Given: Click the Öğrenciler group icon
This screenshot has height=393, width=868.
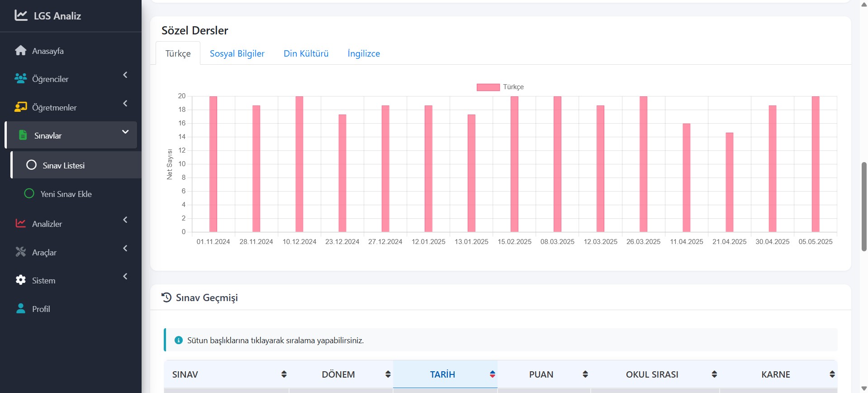Looking at the screenshot, I should pos(21,79).
